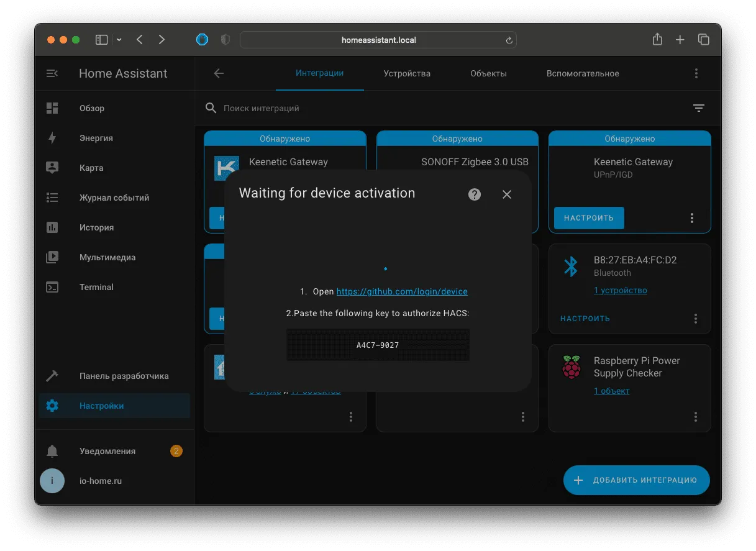
Task: Click the notification count badge 2
Action: coord(176,451)
